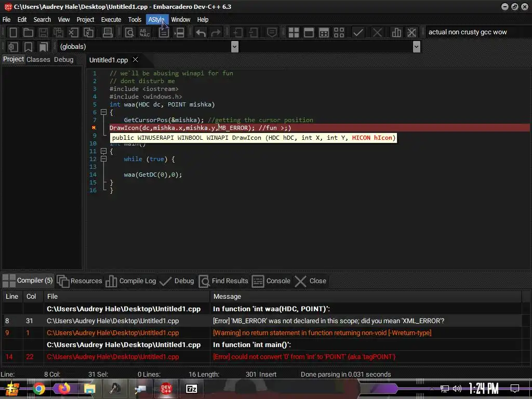Collapse the fold at line 6
Viewport: 532px width, 399px height.
click(x=103, y=112)
